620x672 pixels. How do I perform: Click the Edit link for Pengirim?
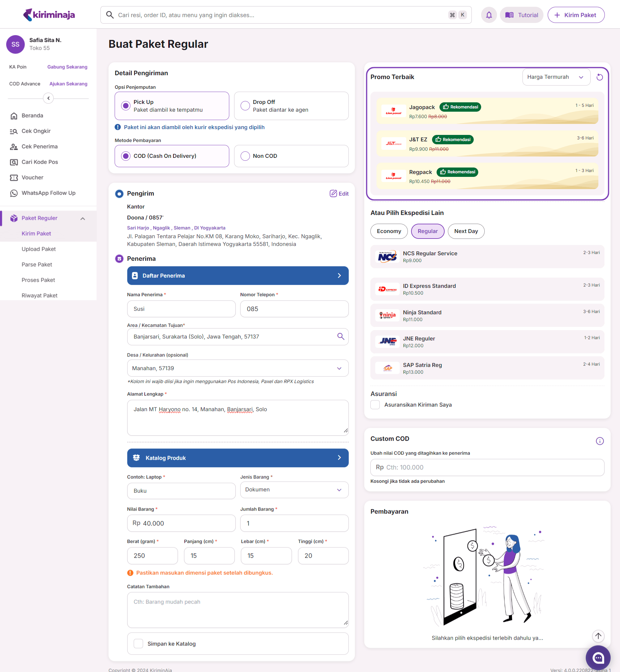[339, 193]
